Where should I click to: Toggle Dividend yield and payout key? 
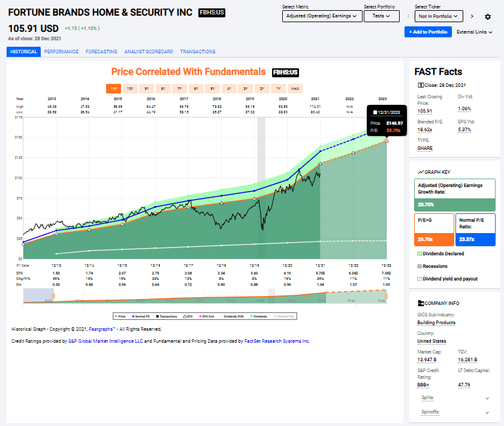[x=448, y=279]
